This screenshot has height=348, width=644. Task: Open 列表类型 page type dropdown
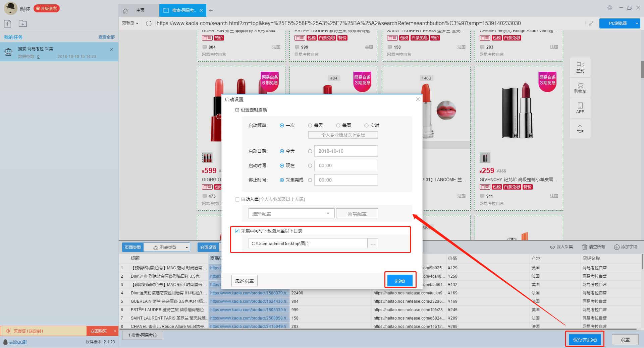[167, 247]
